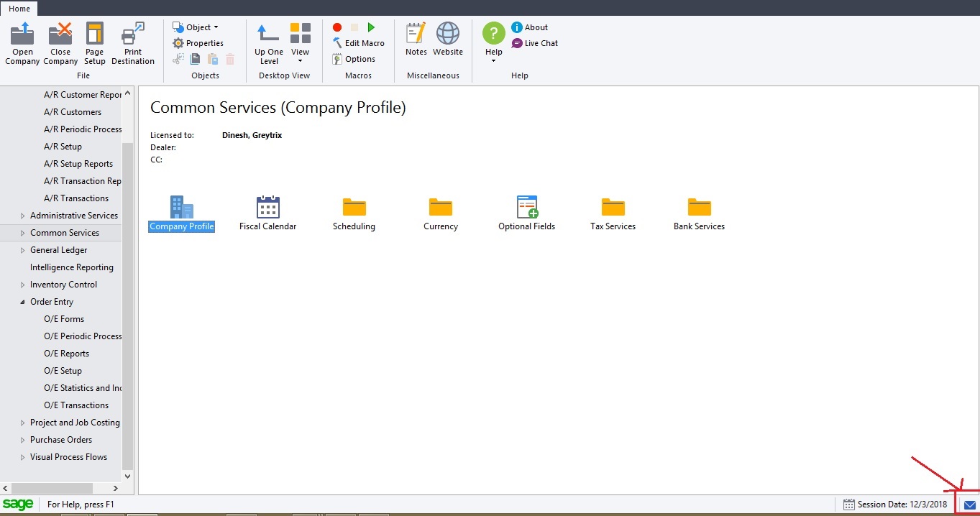Select O/E Reports in the tree
Screen dimensions: 980x516
66,354
